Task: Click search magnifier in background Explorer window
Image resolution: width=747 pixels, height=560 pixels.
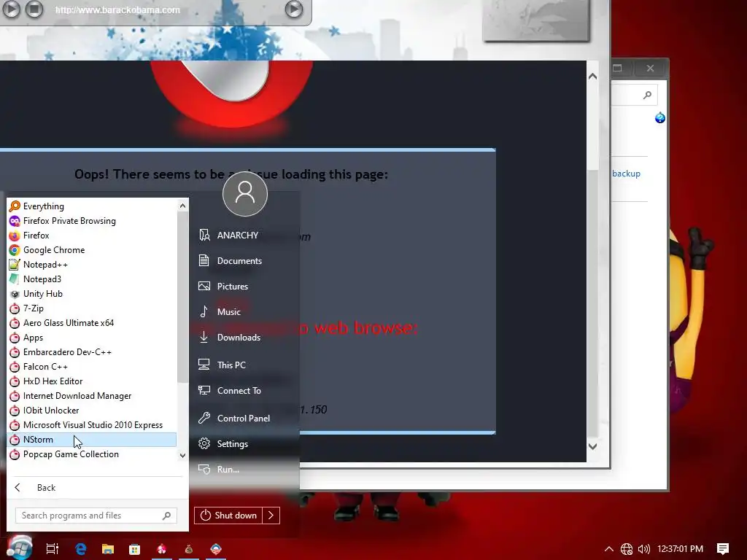Action: [x=647, y=96]
